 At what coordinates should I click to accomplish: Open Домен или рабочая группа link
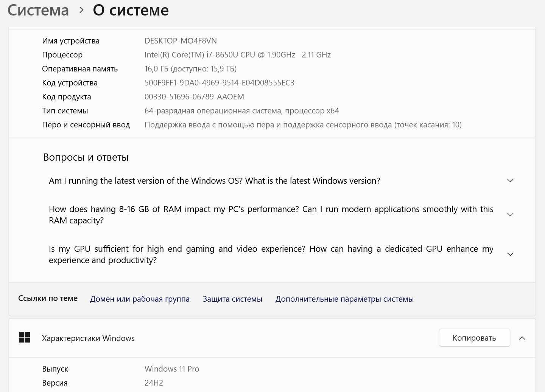(140, 299)
